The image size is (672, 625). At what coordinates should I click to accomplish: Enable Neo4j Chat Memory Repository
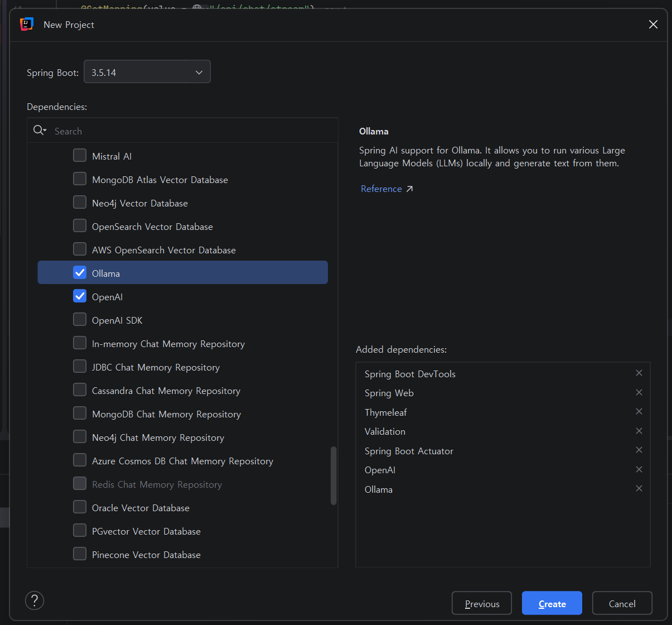coord(80,436)
